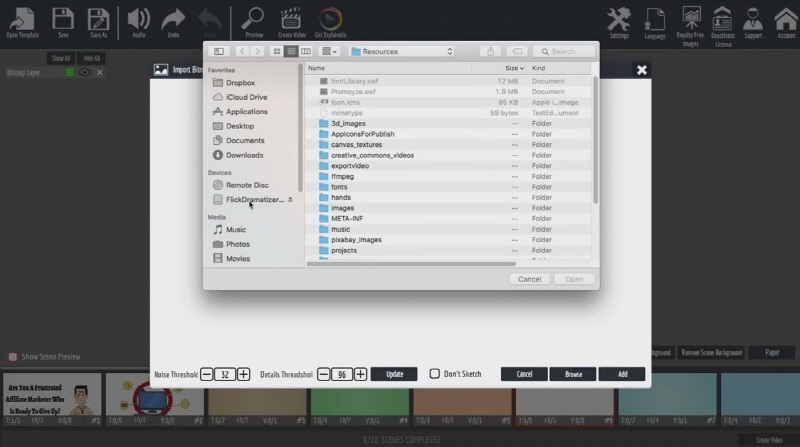The image size is (800, 447).
Task: Click the file dialog Search field
Action: click(563, 51)
